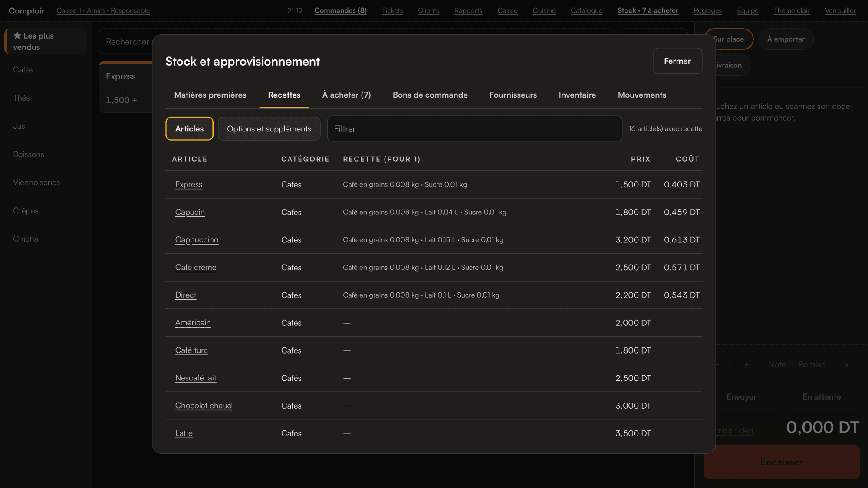Open the Direct article link

point(186,295)
